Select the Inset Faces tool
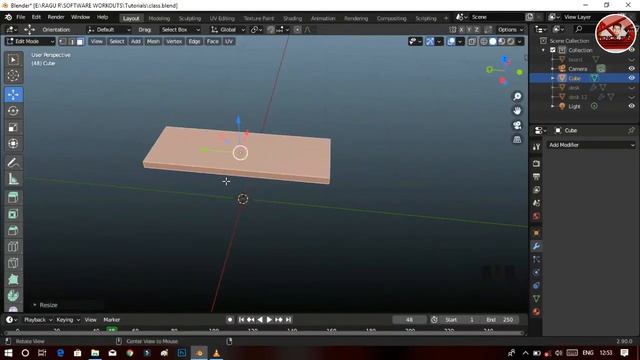 pos(13,214)
